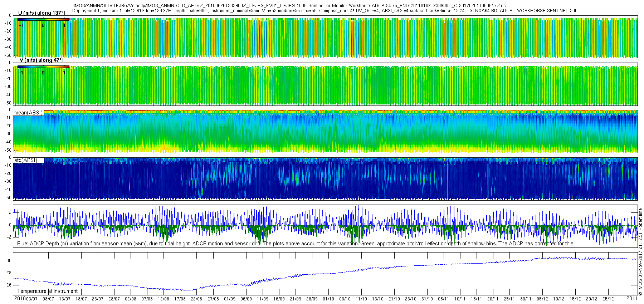
Task: Select the 16/10 date tick label
Action: click(378, 299)
